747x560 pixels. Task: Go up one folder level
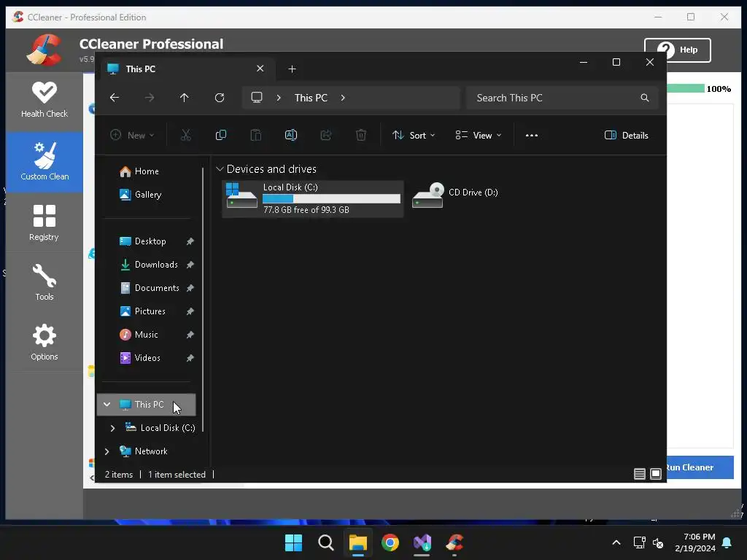[x=185, y=98]
